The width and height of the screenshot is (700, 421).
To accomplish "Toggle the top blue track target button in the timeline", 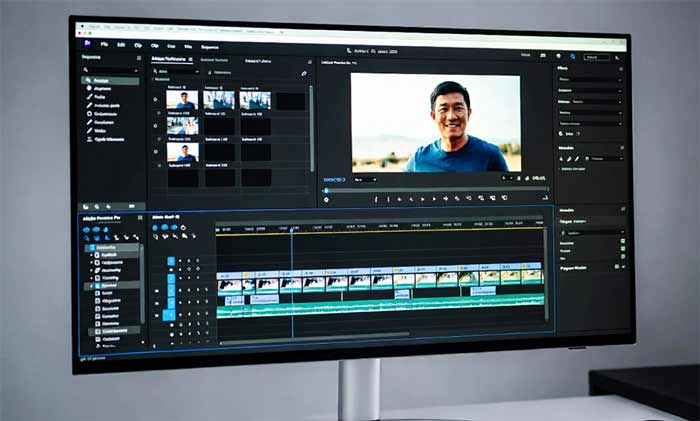I will [x=170, y=262].
